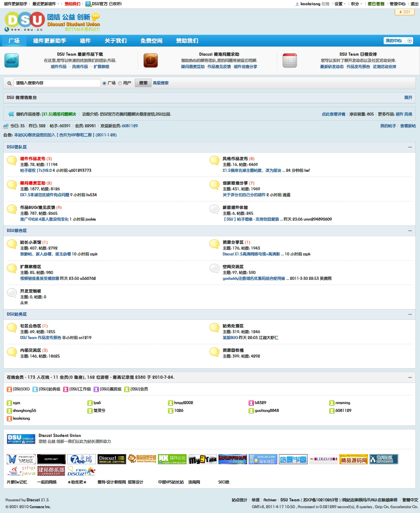Screen dimensions: 420x513
Task: Click the bubble icon for 资源回收桶 forum
Action: click(x=215, y=352)
